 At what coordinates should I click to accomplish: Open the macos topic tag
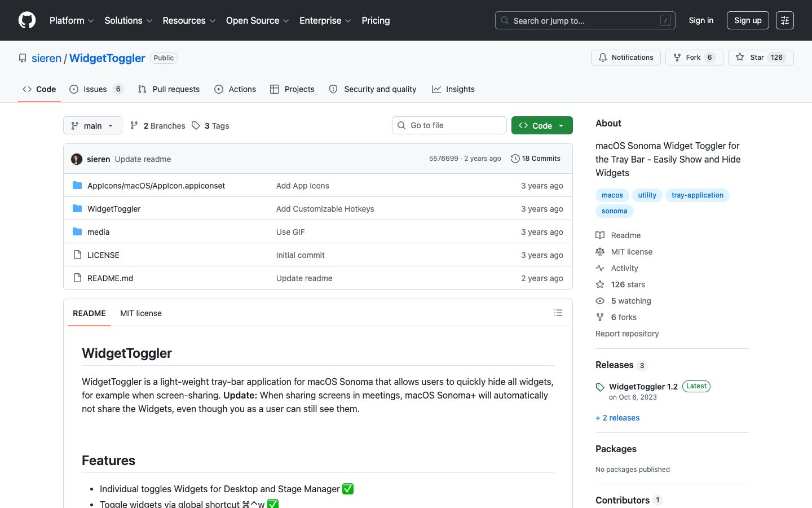click(612, 195)
